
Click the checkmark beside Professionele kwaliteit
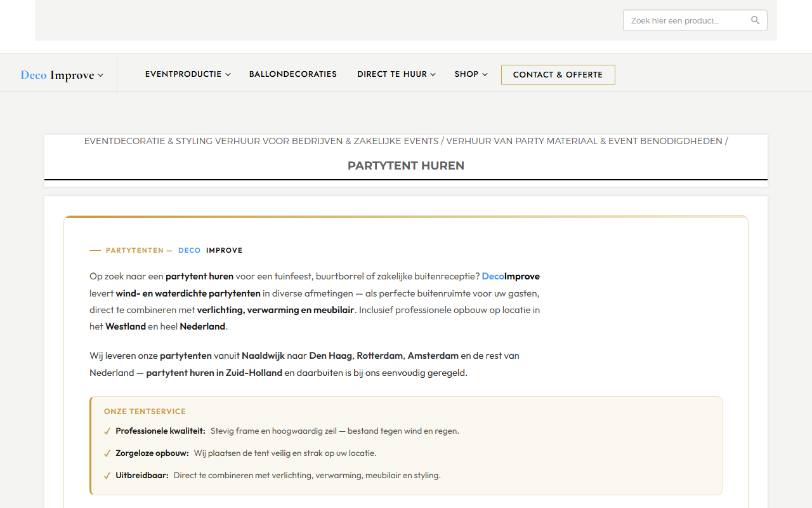coord(107,431)
